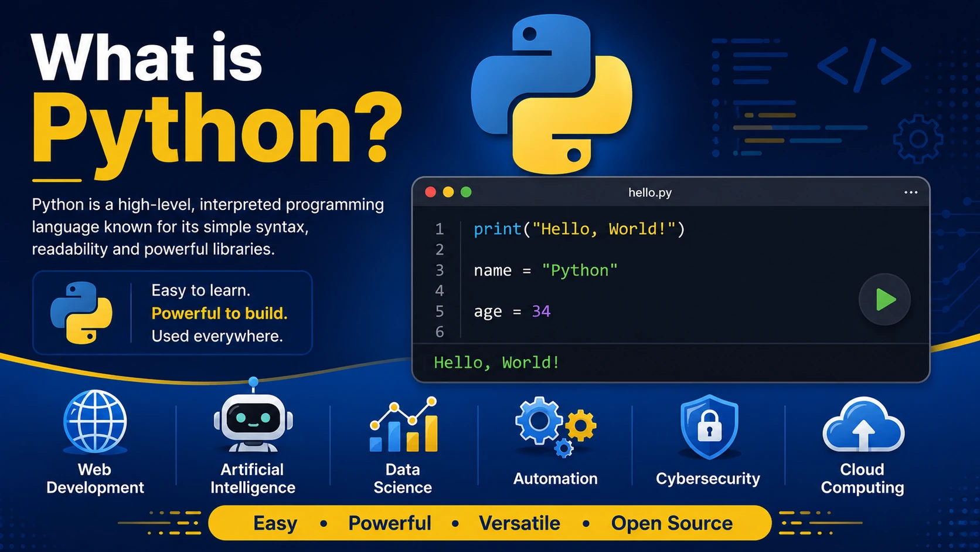Click the hello.py file title
The image size is (980, 552).
(650, 192)
